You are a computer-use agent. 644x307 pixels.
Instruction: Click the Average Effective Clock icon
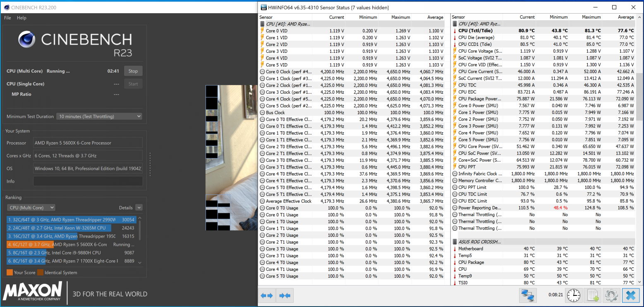pos(262,201)
